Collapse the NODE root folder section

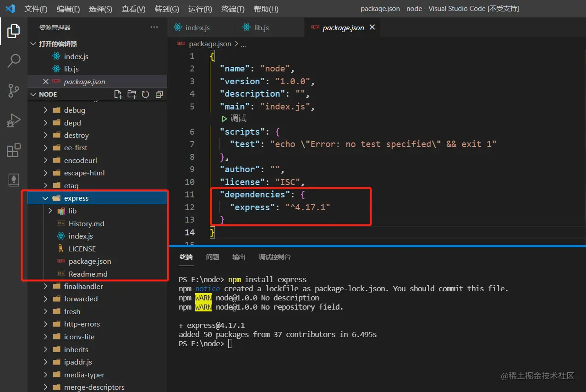click(x=33, y=94)
